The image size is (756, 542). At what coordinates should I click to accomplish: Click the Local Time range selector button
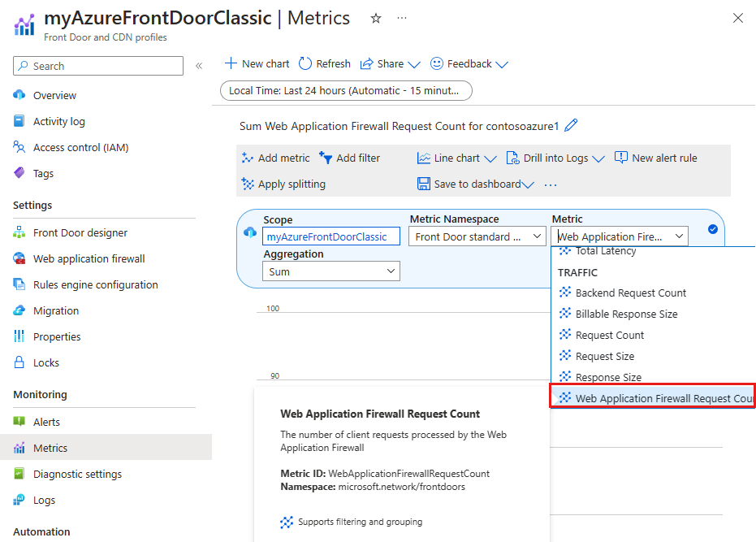coord(346,91)
